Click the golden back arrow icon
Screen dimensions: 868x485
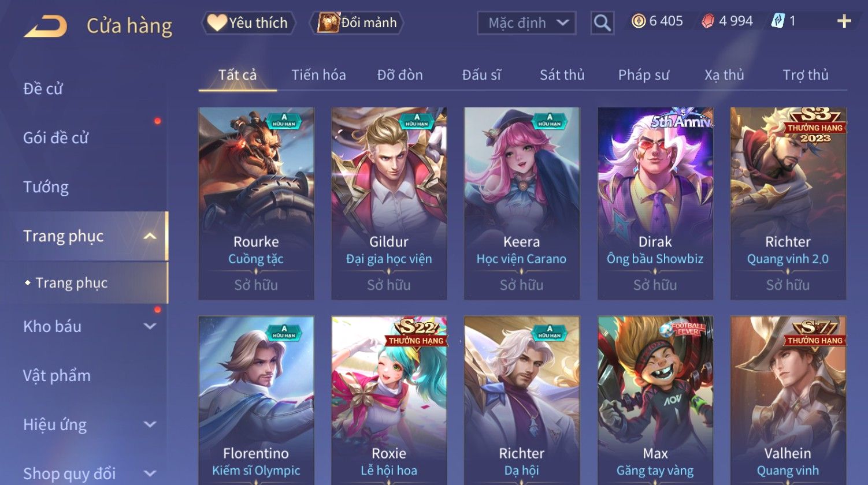[45, 27]
